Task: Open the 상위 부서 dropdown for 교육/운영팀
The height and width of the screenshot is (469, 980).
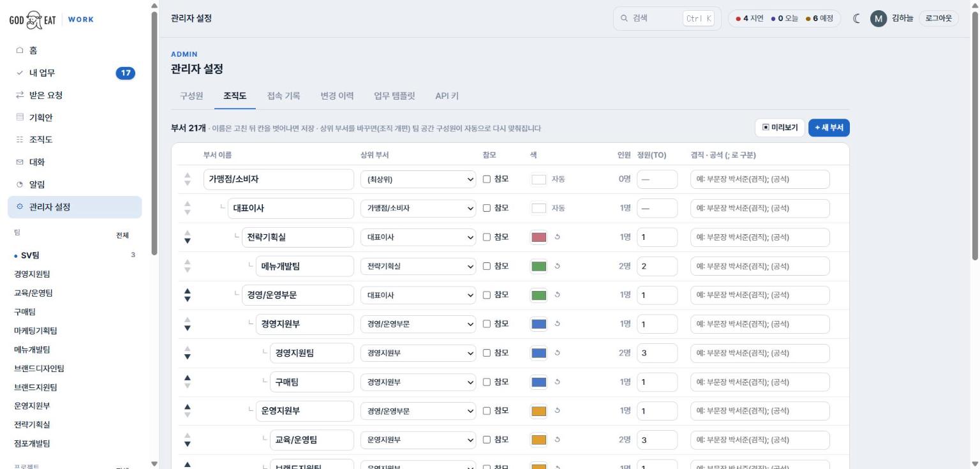Action: coord(418,440)
